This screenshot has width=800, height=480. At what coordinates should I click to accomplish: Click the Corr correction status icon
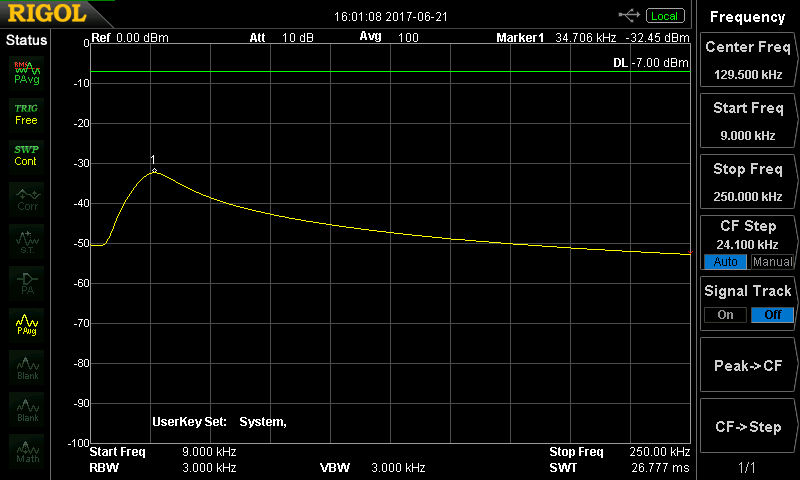coord(27,199)
